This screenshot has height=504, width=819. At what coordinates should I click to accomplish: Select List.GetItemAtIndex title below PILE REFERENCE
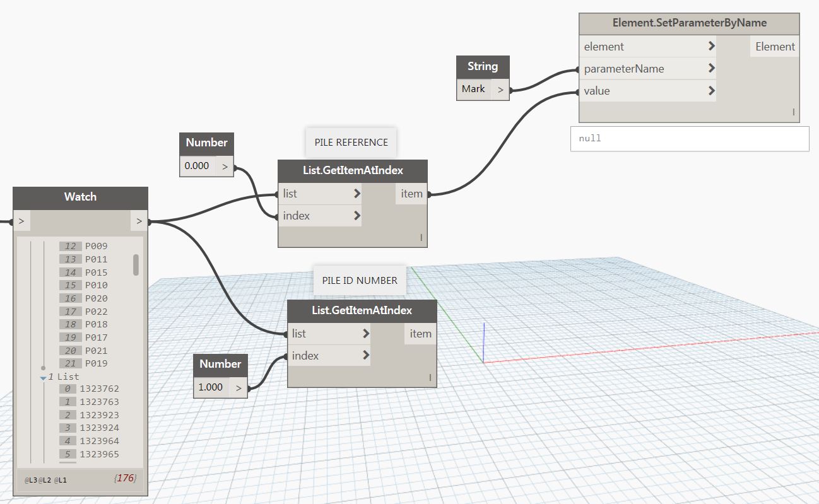tap(353, 170)
